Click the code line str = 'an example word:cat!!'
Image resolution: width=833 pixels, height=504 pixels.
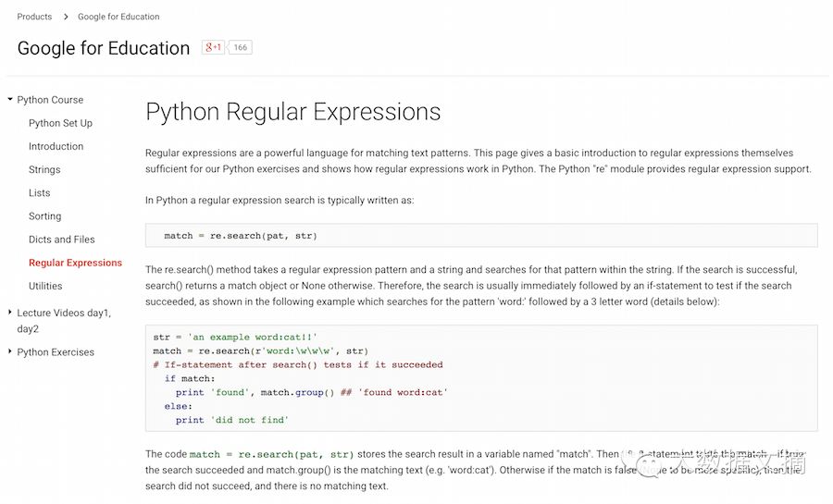(x=235, y=337)
